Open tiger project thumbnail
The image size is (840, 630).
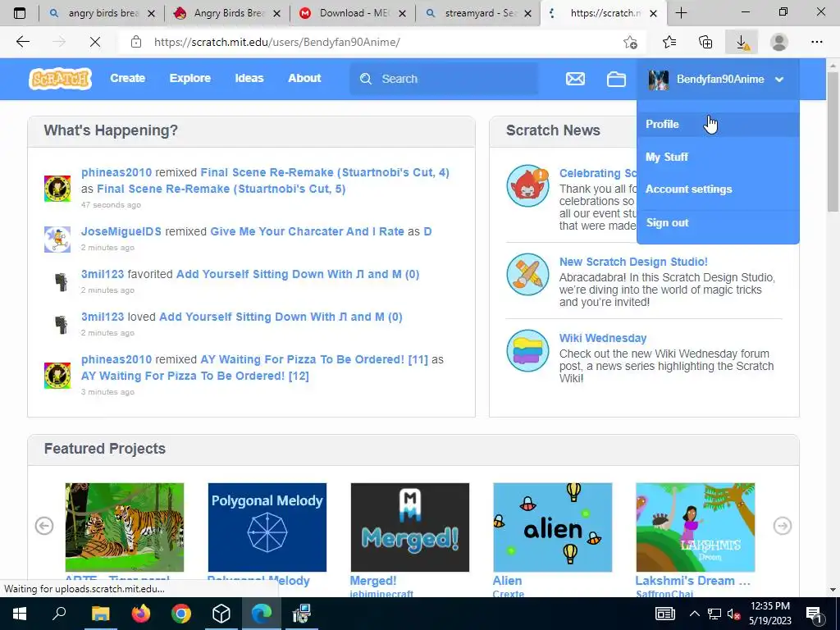pyautogui.click(x=125, y=527)
